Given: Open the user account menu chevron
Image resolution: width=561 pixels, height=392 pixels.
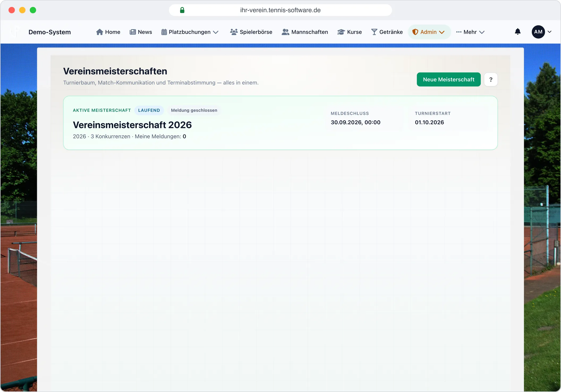Looking at the screenshot, I should [x=550, y=32].
